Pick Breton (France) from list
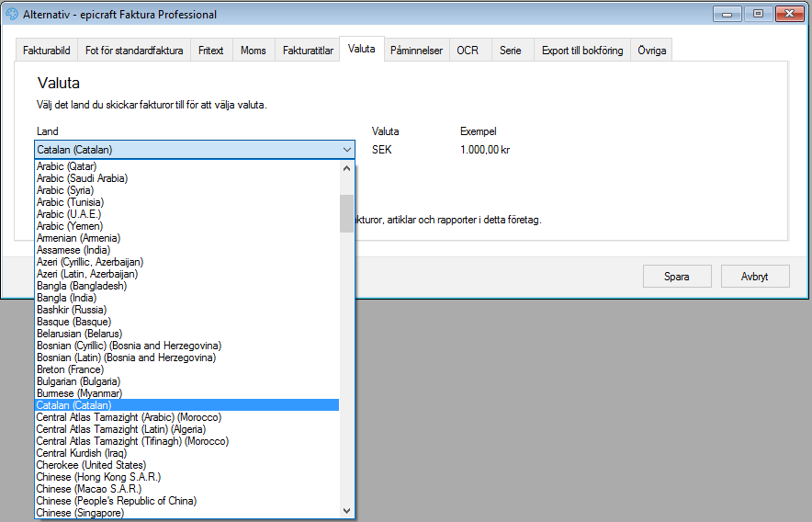The width and height of the screenshot is (812, 522). coord(187,369)
